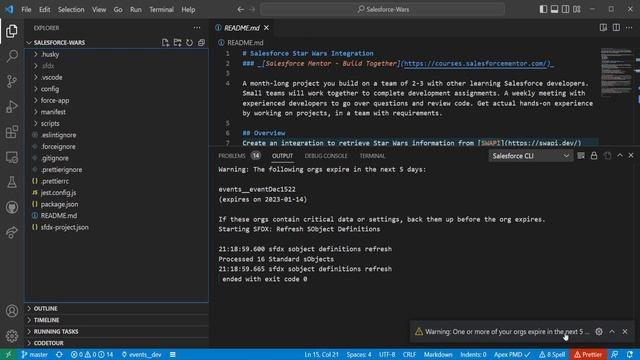Open the Testing beaker view

point(12,182)
